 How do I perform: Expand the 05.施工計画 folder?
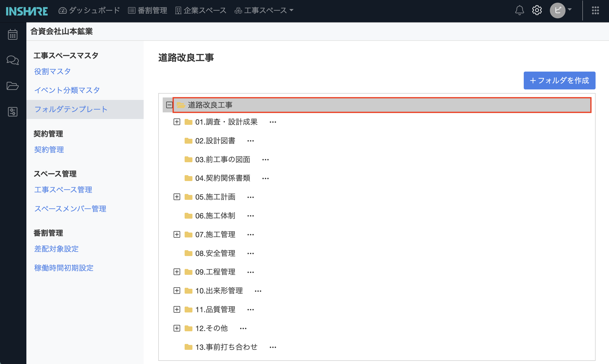tap(177, 197)
